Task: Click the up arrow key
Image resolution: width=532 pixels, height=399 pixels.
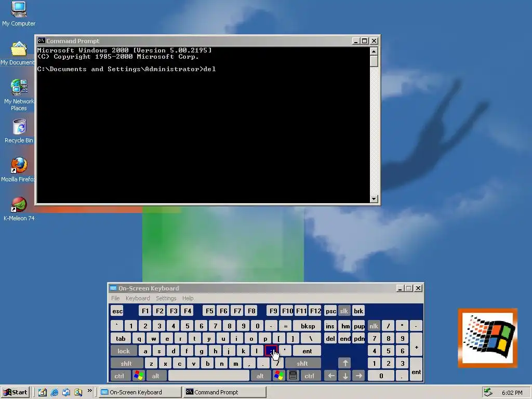Action: (x=345, y=364)
